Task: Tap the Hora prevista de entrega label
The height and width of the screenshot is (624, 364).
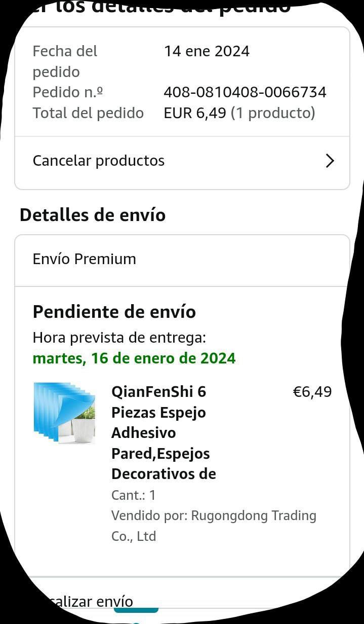Action: [119, 338]
